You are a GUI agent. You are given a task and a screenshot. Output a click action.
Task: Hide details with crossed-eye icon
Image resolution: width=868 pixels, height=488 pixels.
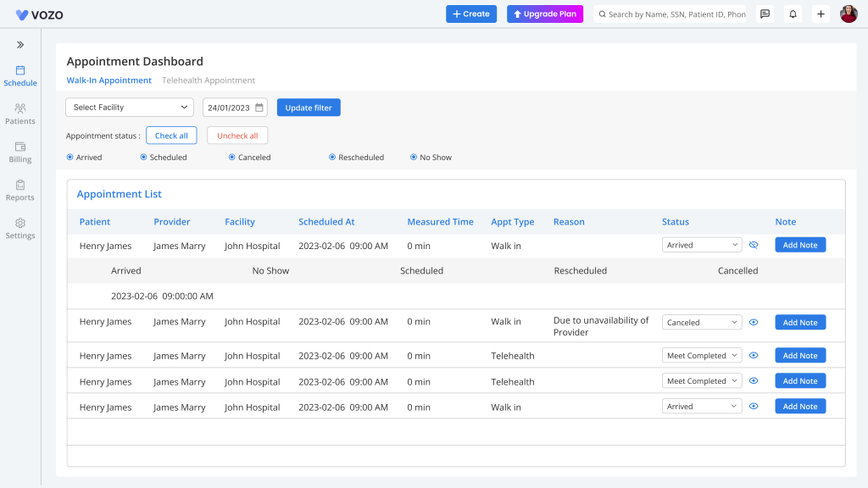[x=754, y=245]
